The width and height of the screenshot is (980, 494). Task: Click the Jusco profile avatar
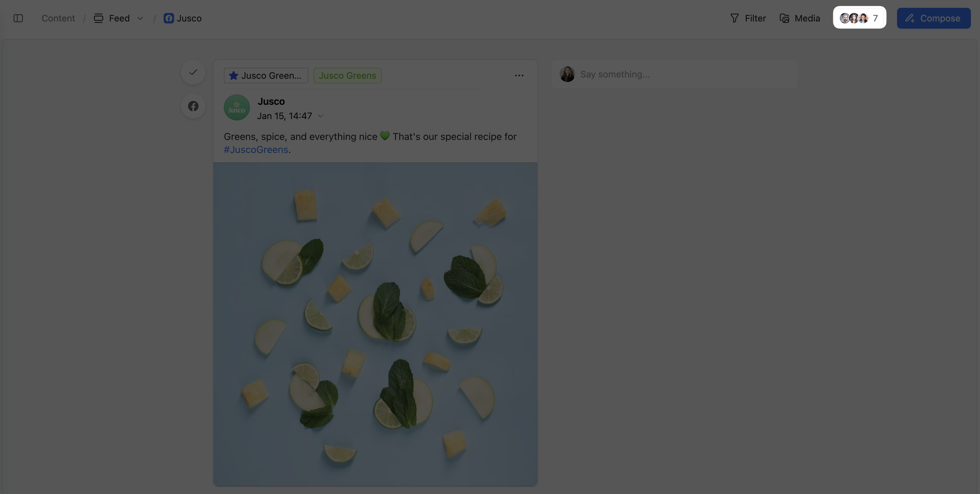point(237,108)
